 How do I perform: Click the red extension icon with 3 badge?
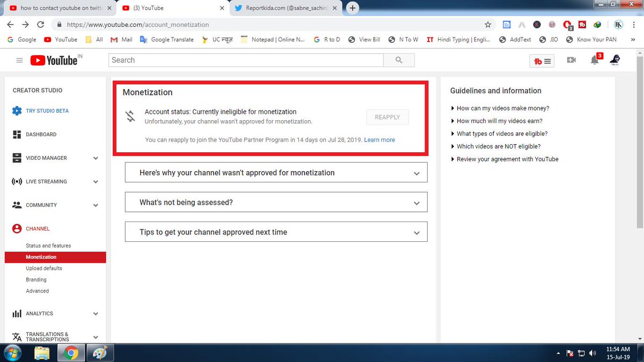568,25
